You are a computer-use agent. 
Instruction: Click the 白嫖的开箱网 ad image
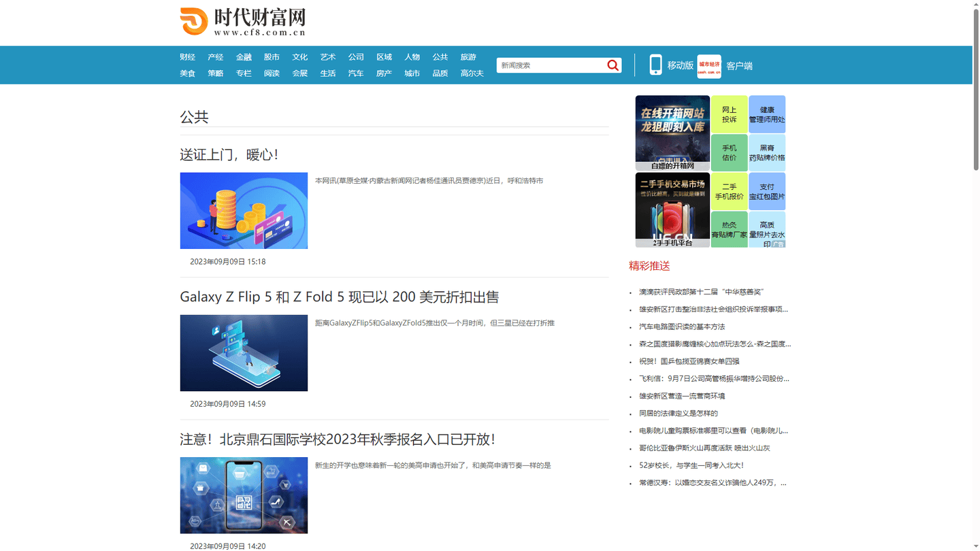tap(672, 133)
